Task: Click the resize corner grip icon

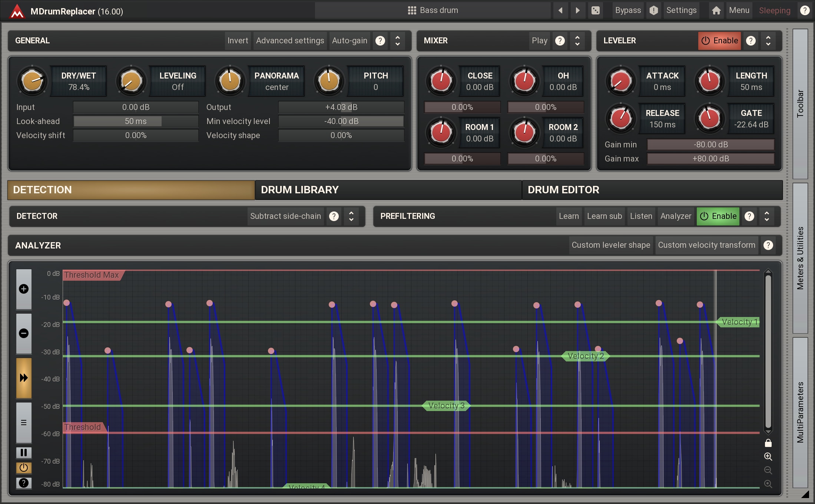Action: click(x=805, y=494)
